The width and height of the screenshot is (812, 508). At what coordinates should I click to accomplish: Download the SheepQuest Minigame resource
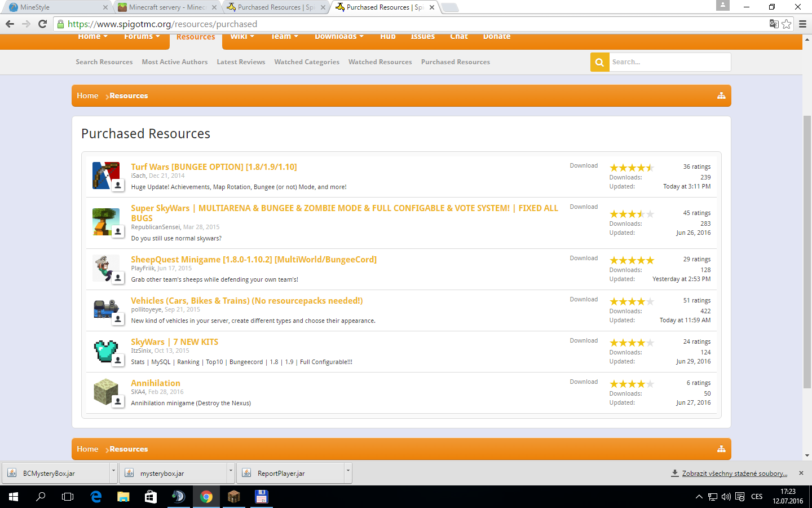tap(584, 258)
